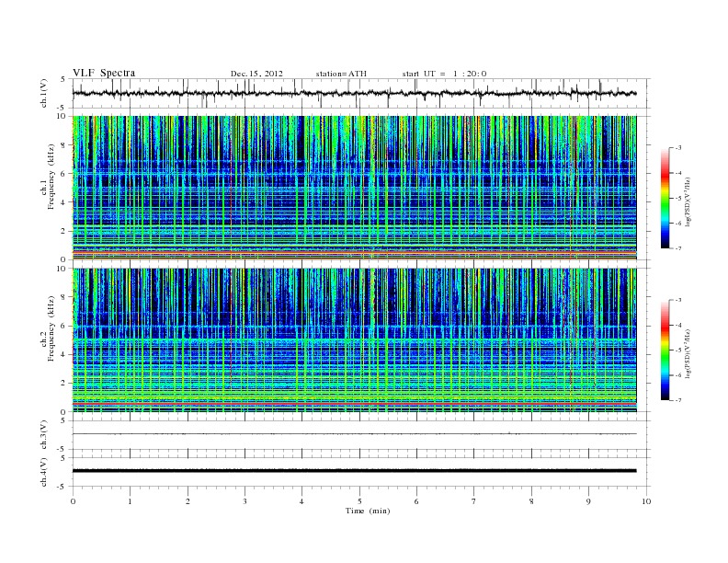Select the "start UT = 1 : 20: 0" text
Screen dimensions: 728x563
tap(444, 74)
